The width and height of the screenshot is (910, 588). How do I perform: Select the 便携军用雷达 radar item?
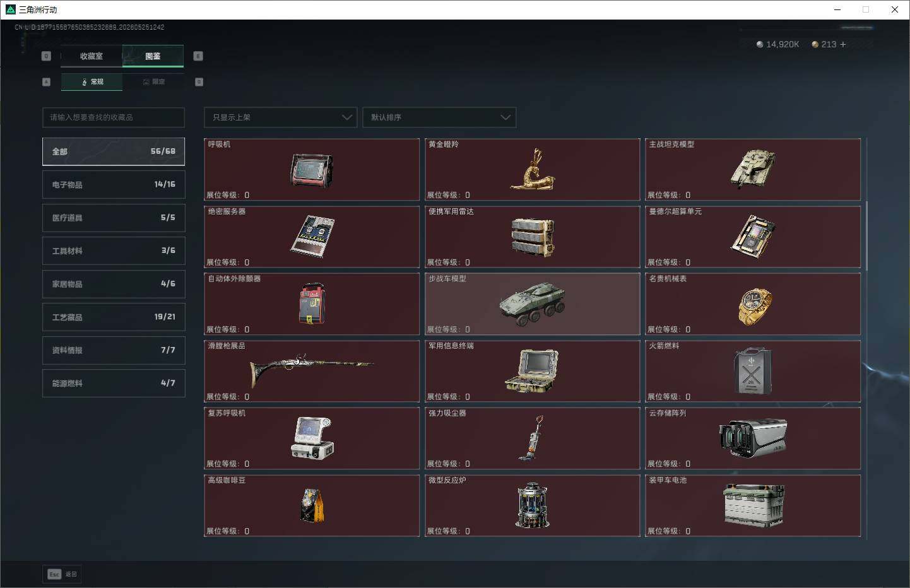click(532, 237)
